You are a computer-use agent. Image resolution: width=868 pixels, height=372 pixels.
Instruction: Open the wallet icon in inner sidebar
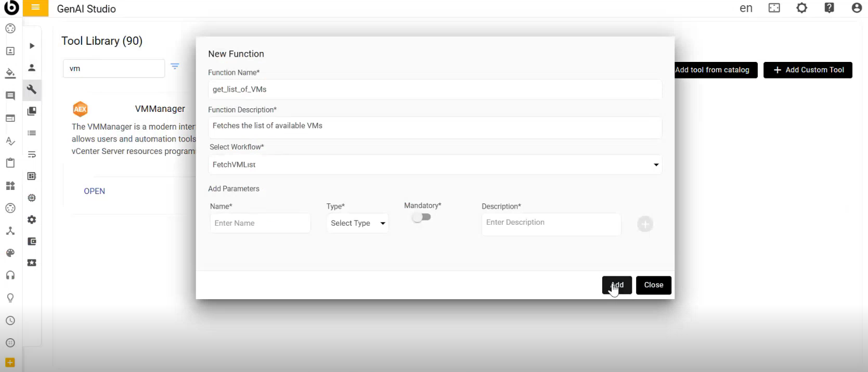(x=32, y=241)
